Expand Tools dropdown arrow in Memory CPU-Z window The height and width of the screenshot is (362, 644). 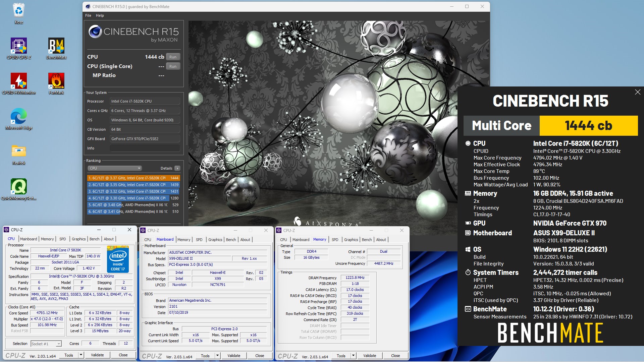pyautogui.click(x=353, y=356)
